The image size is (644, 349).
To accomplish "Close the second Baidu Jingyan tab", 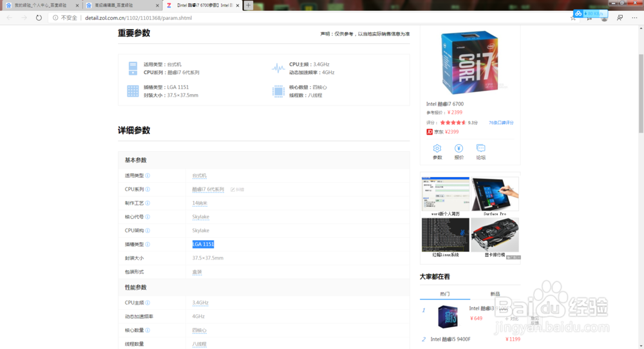I will 157,5.
